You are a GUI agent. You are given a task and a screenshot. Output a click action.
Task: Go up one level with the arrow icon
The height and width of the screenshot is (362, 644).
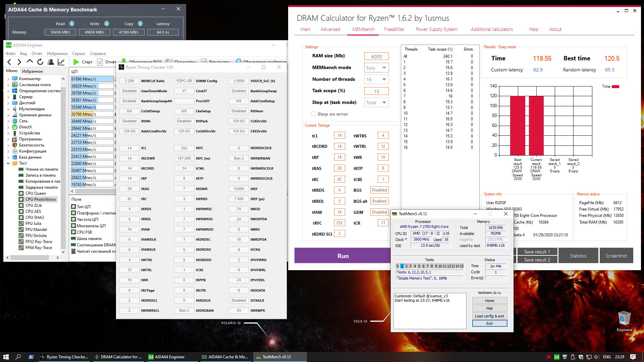point(30,62)
